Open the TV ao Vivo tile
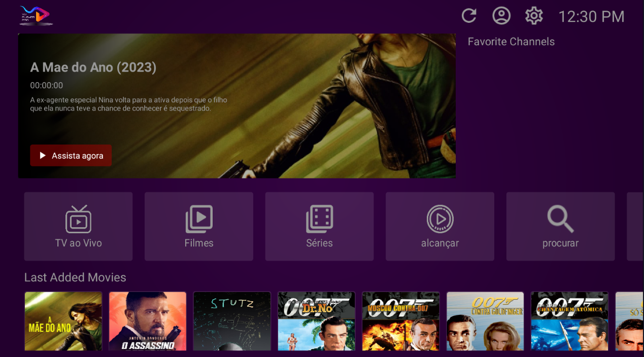This screenshot has height=357, width=644. tap(78, 226)
